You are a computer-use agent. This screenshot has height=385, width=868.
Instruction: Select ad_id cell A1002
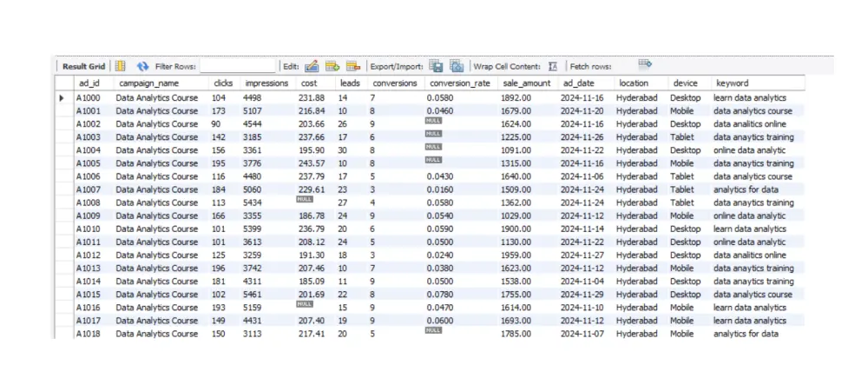point(88,124)
